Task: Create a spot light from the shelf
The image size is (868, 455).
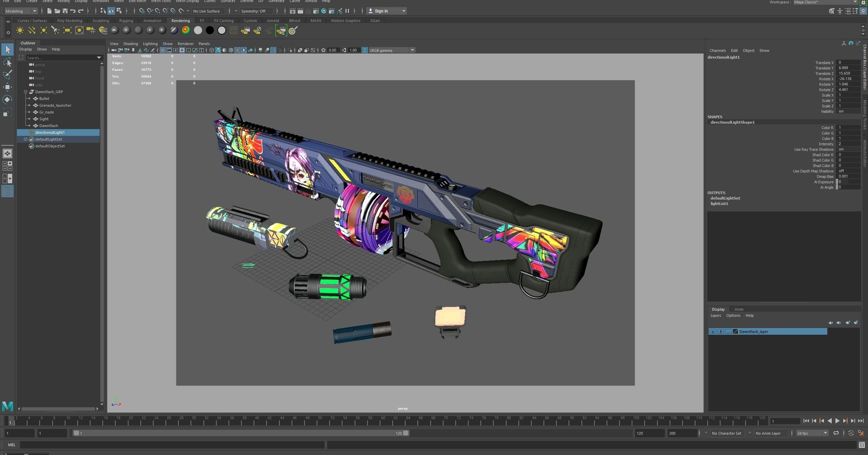Action: click(x=56, y=30)
